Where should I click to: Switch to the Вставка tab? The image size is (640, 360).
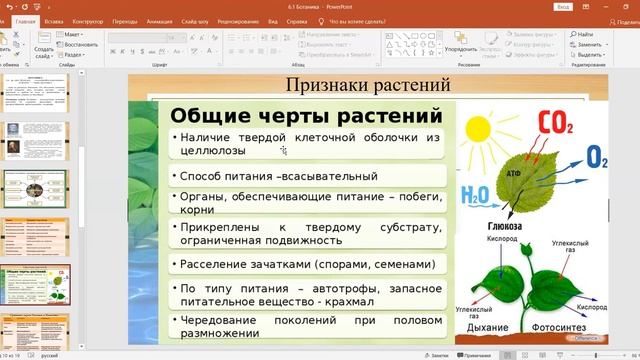[53, 22]
